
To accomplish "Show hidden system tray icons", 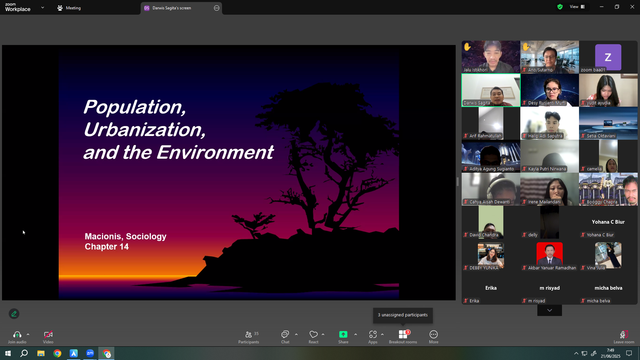I will pyautogui.click(x=576, y=353).
